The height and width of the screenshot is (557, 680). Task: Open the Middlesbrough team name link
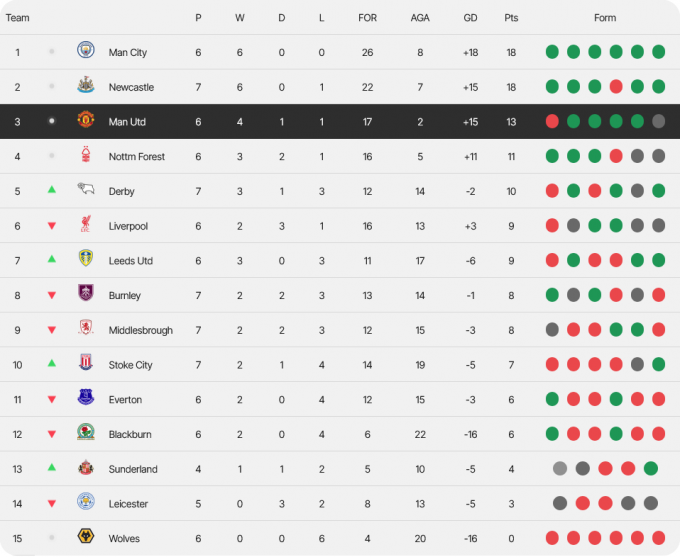(x=141, y=330)
